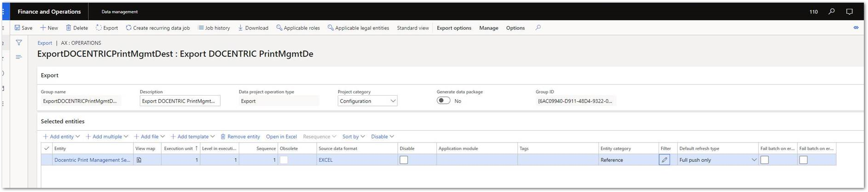This screenshot has width=868, height=192.
Task: Open Create recurring data job
Action: click(x=158, y=28)
